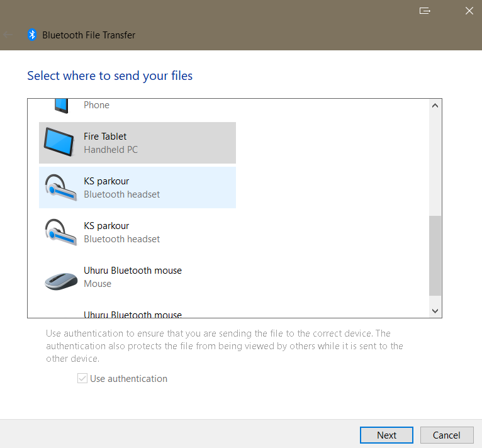The height and width of the screenshot is (448, 482).
Task: Click the title bar icon beside close
Action: tap(425, 11)
